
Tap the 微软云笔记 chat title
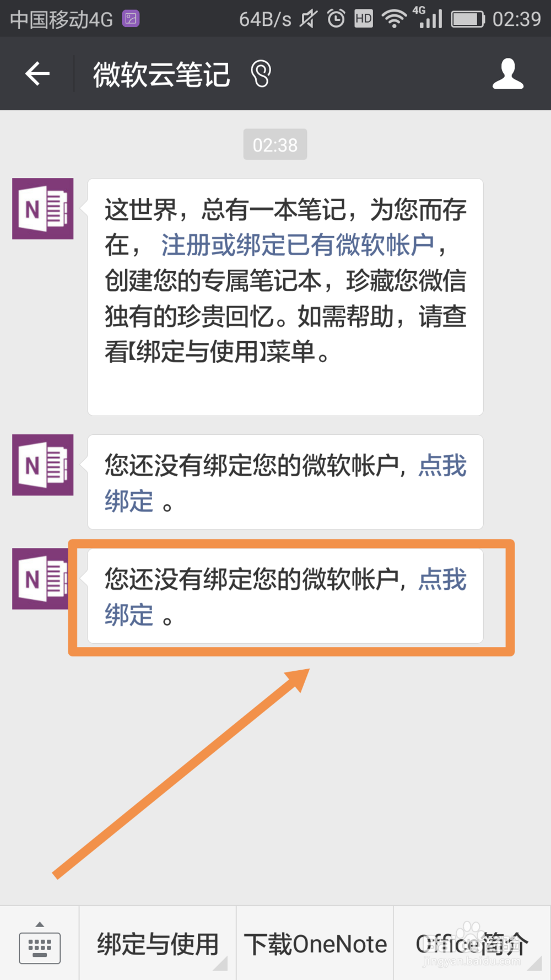point(161,74)
